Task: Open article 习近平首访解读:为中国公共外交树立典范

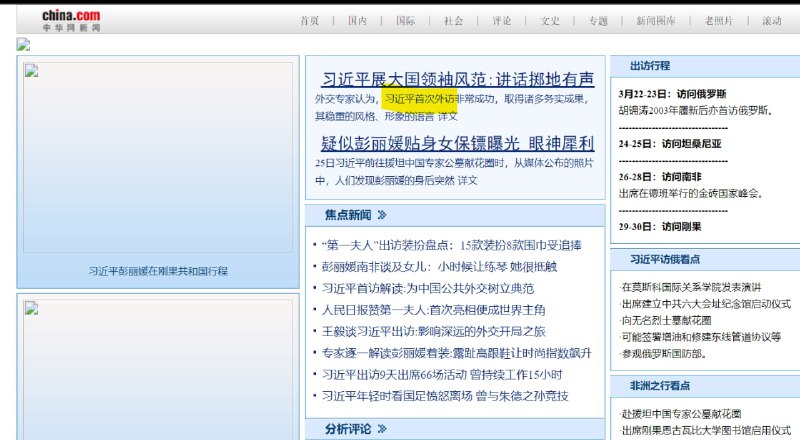Action: point(428,288)
